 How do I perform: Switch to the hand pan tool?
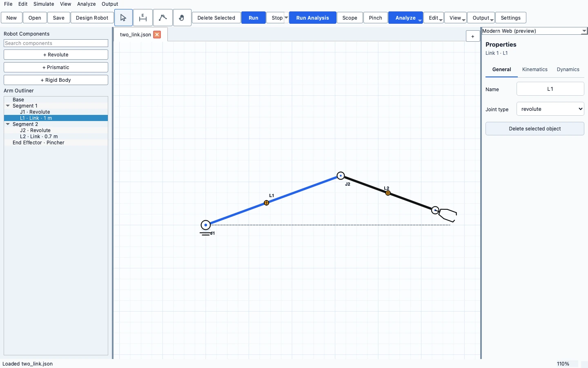182,18
